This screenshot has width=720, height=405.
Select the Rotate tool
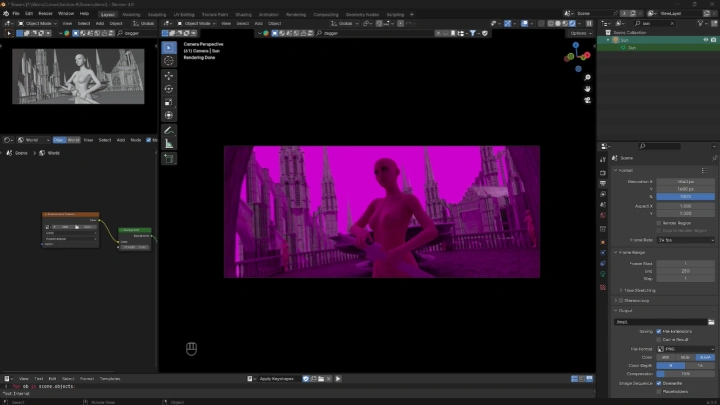(x=169, y=89)
